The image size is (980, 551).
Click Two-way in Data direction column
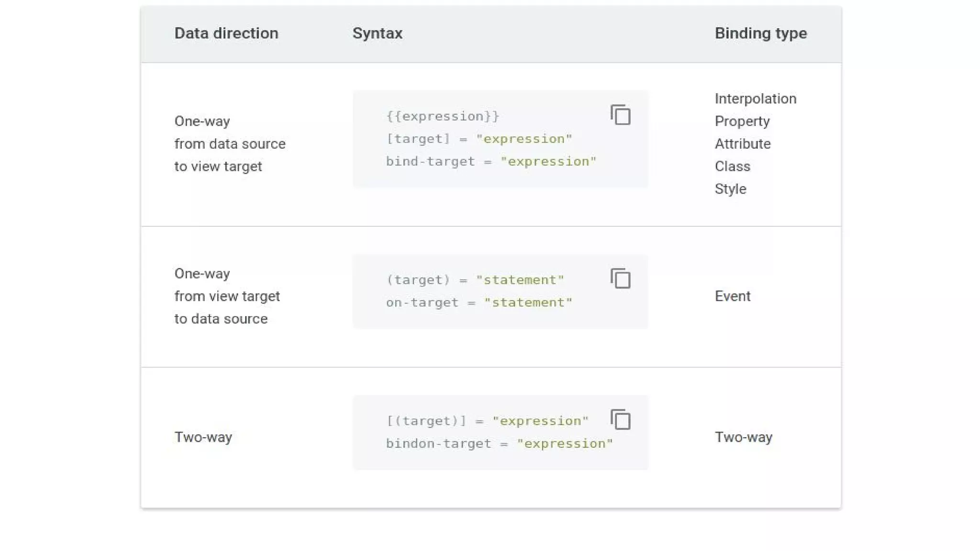click(203, 437)
